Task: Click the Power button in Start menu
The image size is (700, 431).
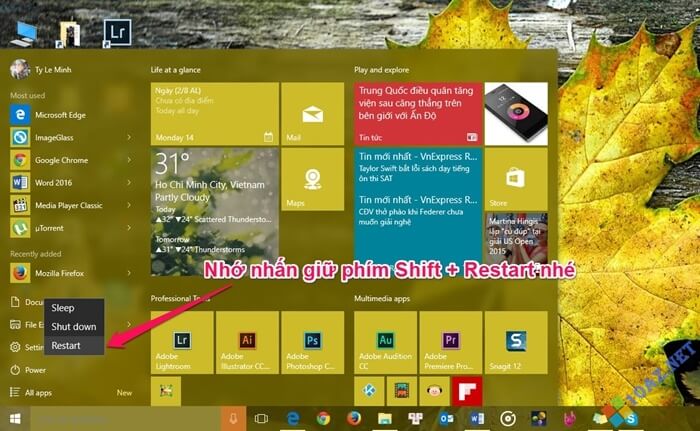Action: [x=35, y=370]
